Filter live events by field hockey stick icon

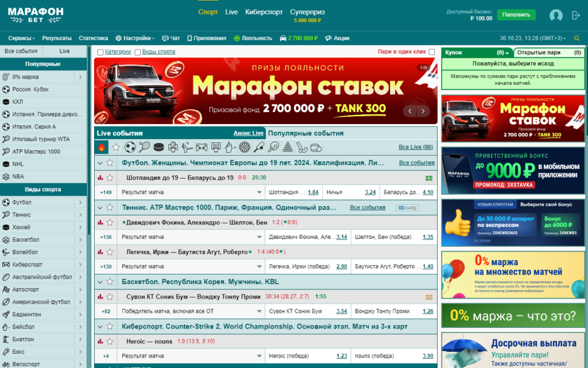coord(302,148)
